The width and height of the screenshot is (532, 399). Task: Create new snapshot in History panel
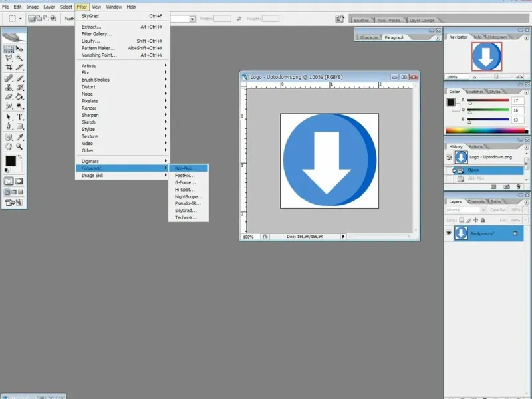(506, 187)
